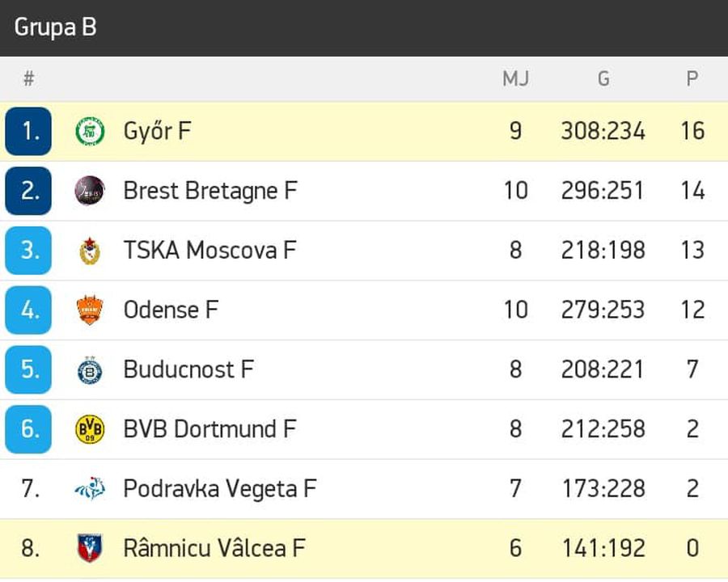Open the Brest Bretagne F team link
This screenshot has width=728, height=582.
tap(210, 192)
